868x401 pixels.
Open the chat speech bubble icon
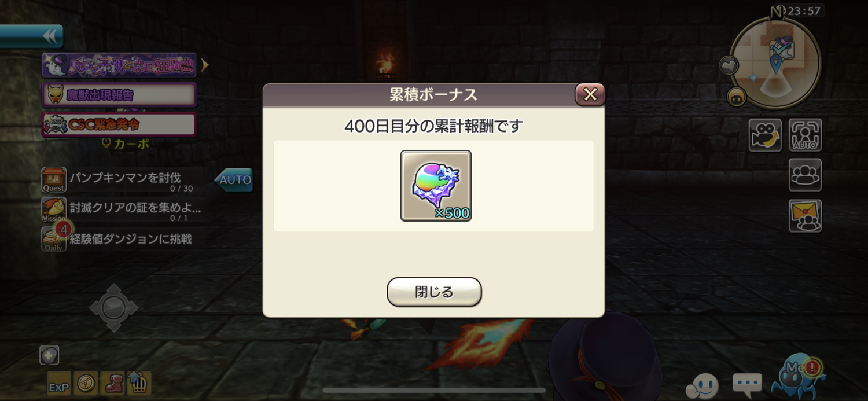747,382
